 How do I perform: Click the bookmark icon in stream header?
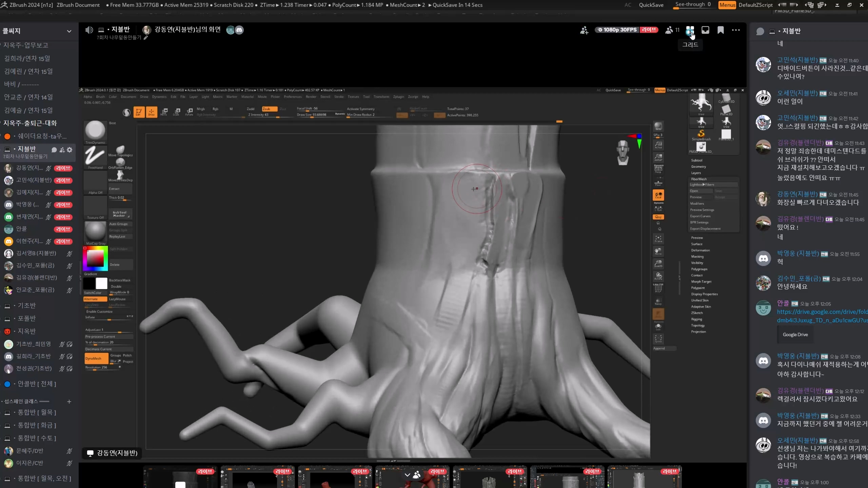(721, 30)
